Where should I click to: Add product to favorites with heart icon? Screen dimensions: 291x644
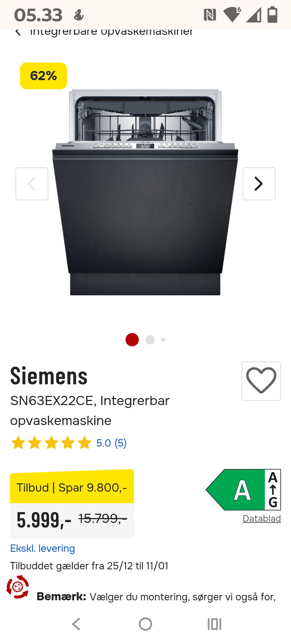261,381
